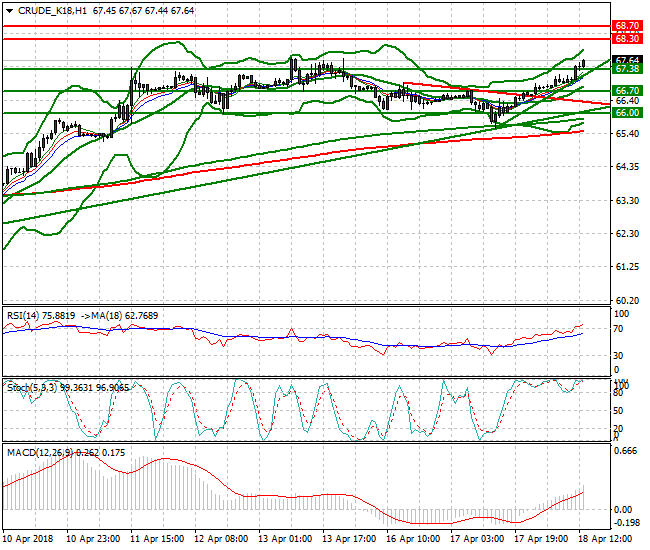
Task: Click the 18 Apr 12:00 time axis marker
Action: click(x=606, y=539)
